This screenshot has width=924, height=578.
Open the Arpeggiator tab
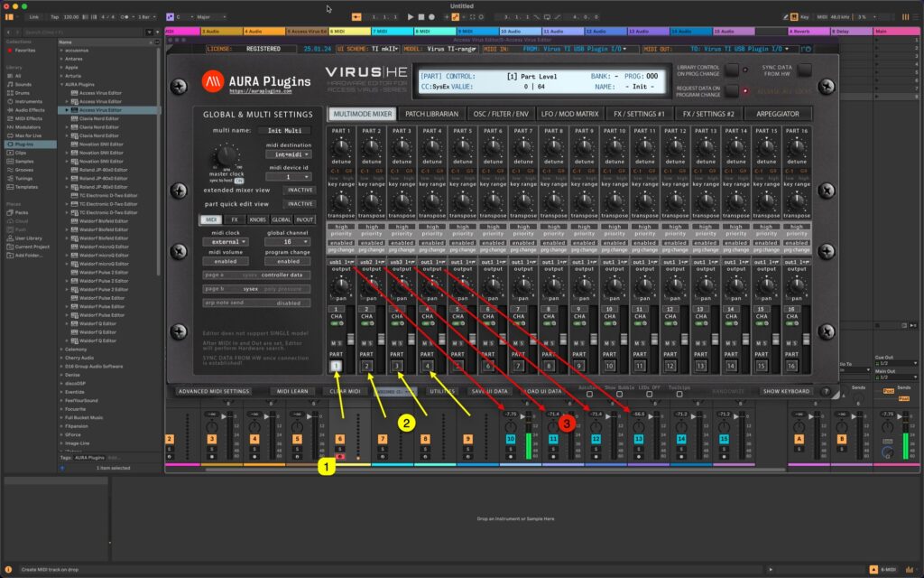click(778, 113)
